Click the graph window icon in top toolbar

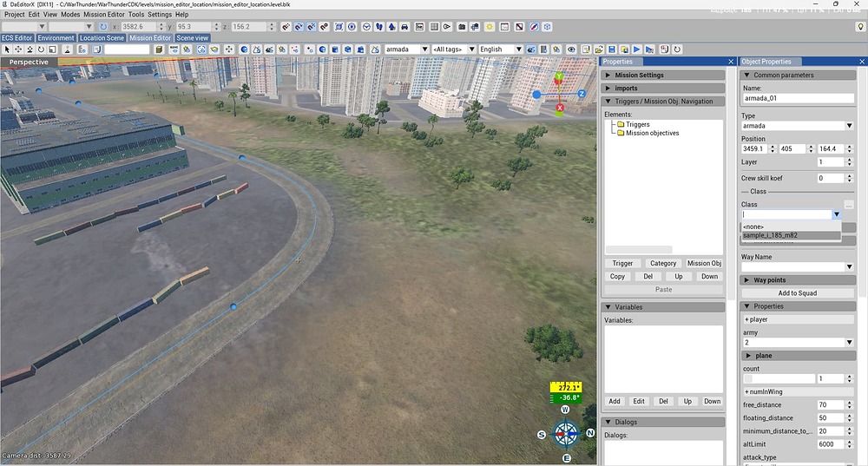tap(504, 27)
